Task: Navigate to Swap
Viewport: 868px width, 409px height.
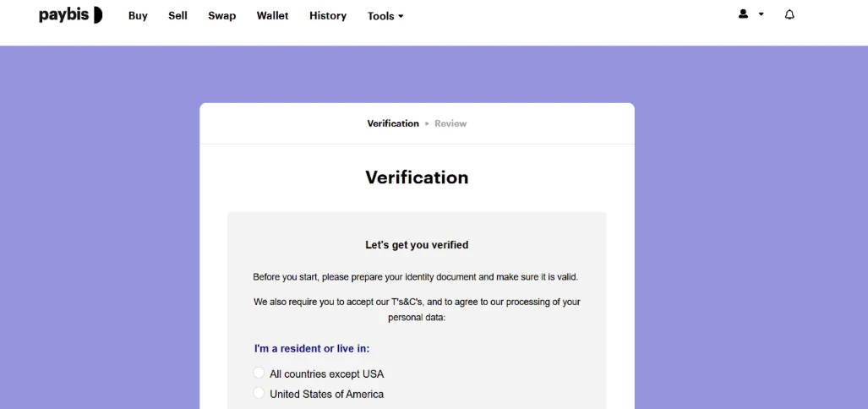Action: click(222, 16)
